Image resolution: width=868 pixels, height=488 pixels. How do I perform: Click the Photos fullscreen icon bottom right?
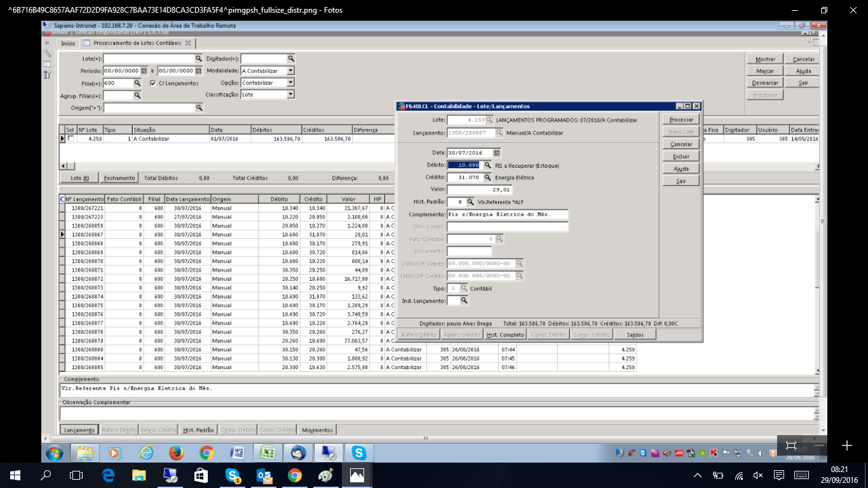(791, 445)
